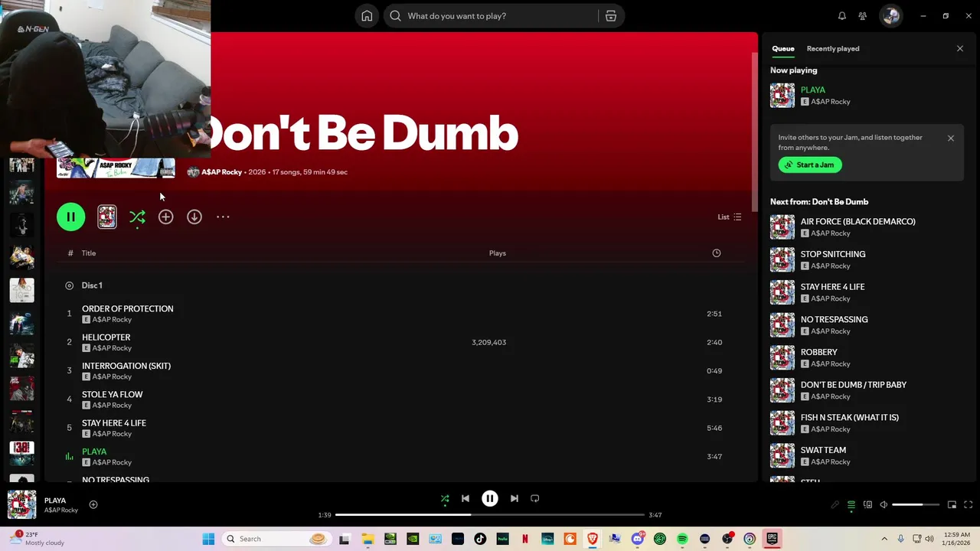The height and width of the screenshot is (551, 980).
Task: Open the taskbar weather widget
Action: pyautogui.click(x=38, y=539)
